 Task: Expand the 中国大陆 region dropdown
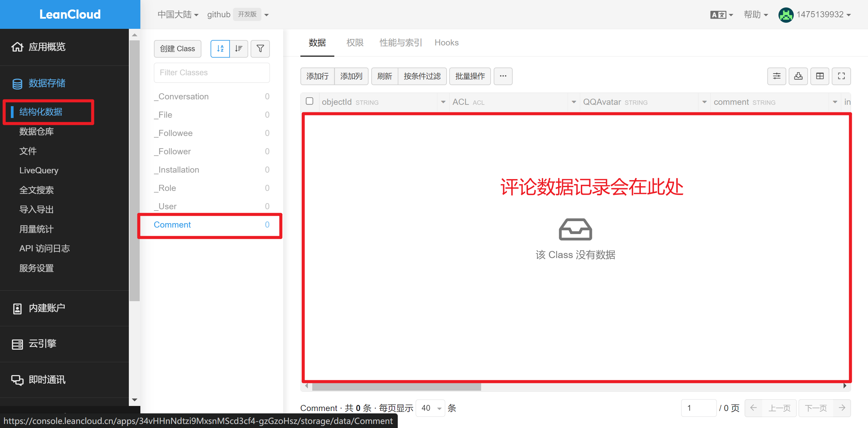point(178,15)
